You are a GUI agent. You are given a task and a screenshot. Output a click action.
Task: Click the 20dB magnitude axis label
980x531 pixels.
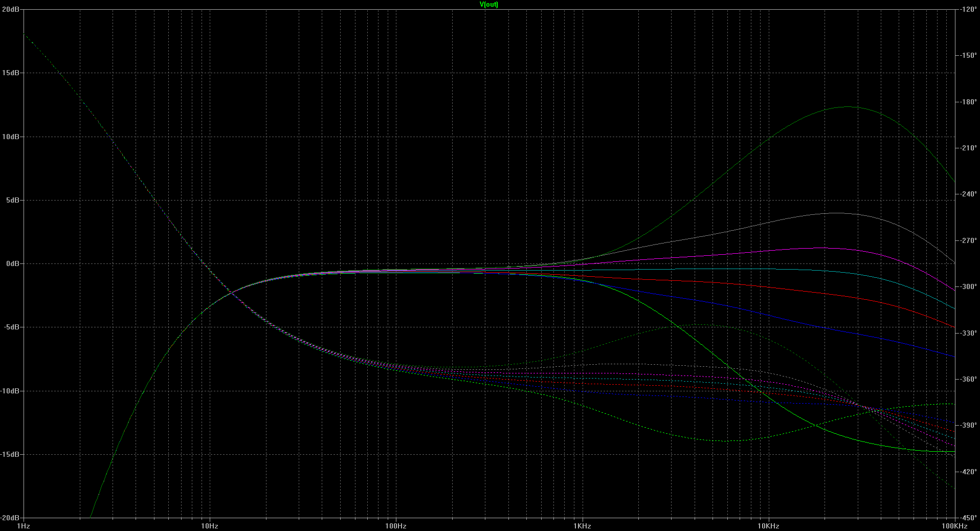pos(11,9)
